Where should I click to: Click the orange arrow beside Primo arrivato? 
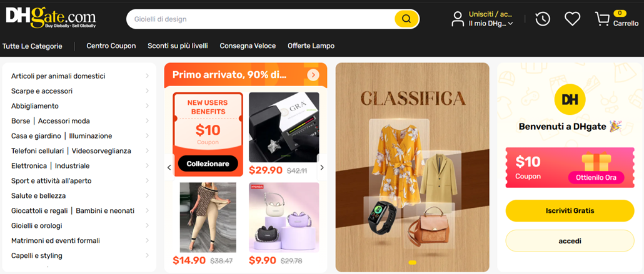(313, 75)
